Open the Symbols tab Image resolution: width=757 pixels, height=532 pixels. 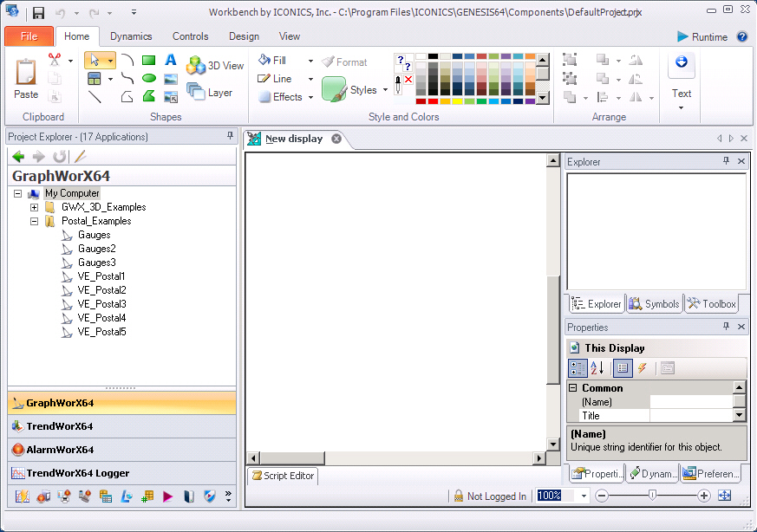point(654,304)
